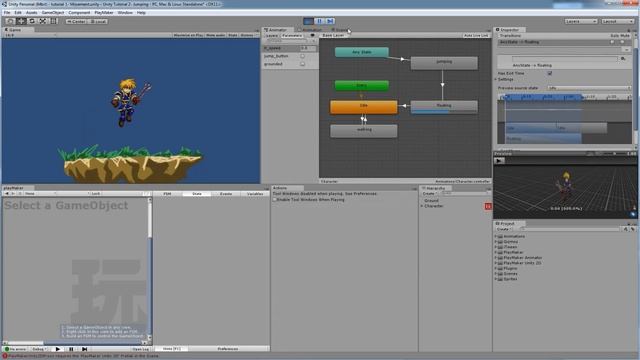Toggle Has Exit Time checkbox
Image resolution: width=640 pixels, height=360 pixels.
point(550,73)
